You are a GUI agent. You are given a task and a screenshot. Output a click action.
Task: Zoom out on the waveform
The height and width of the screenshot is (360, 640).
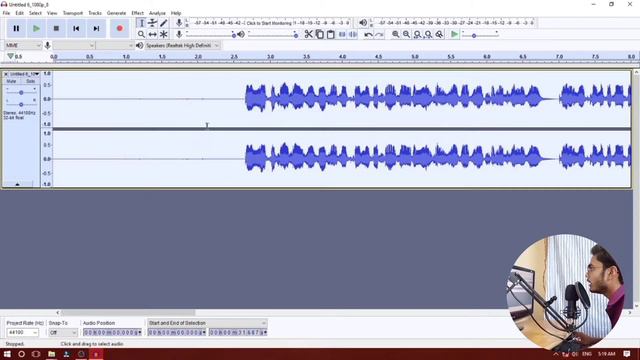click(407, 35)
